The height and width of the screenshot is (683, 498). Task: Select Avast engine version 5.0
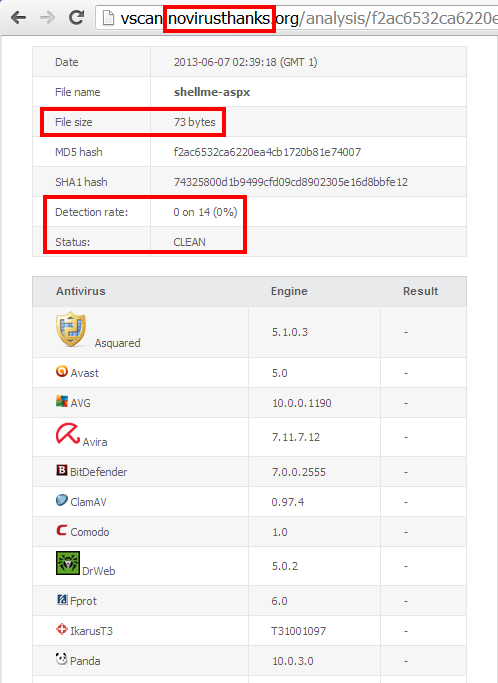point(280,373)
